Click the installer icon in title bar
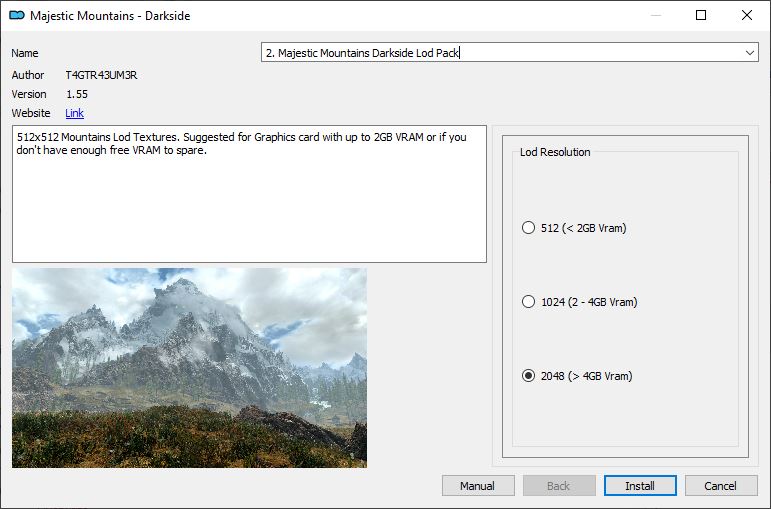 [17, 15]
